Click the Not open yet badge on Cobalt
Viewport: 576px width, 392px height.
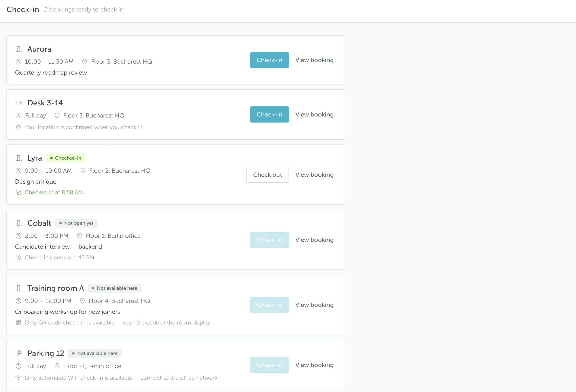click(x=76, y=223)
